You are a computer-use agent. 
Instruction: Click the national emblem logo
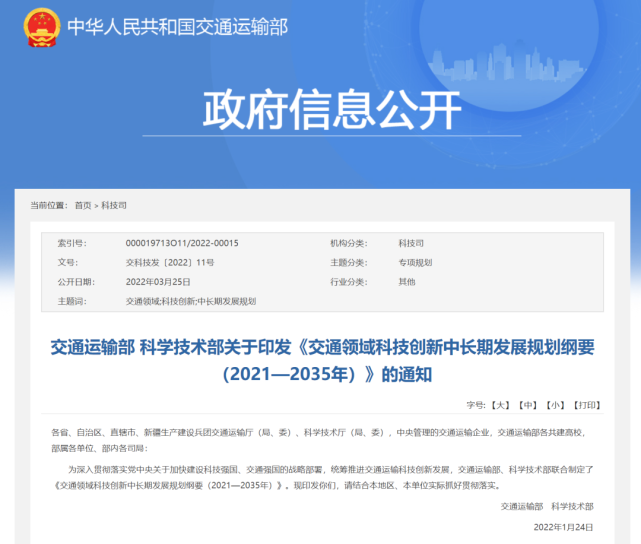[42, 27]
